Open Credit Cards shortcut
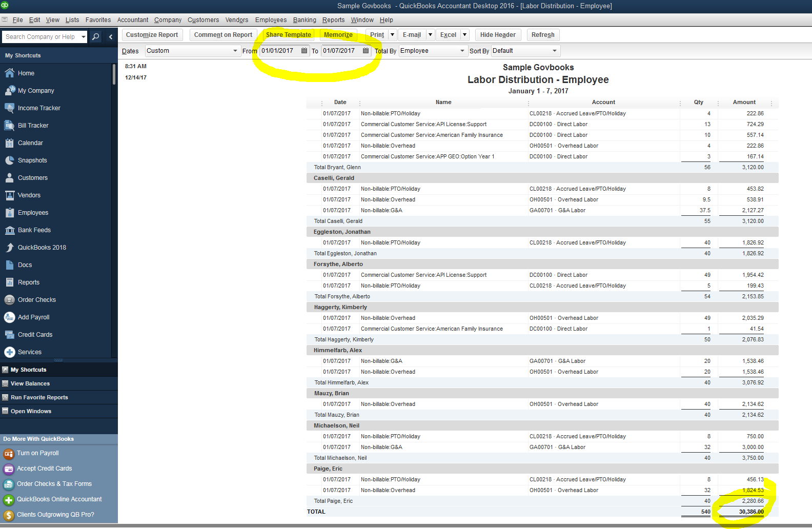 point(35,335)
